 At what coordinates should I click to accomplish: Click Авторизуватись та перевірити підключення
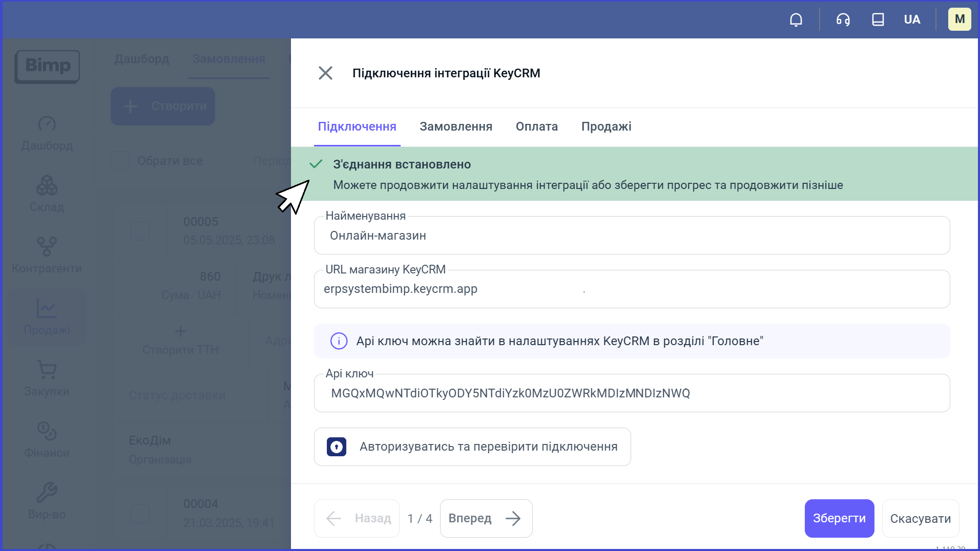pyautogui.click(x=472, y=447)
